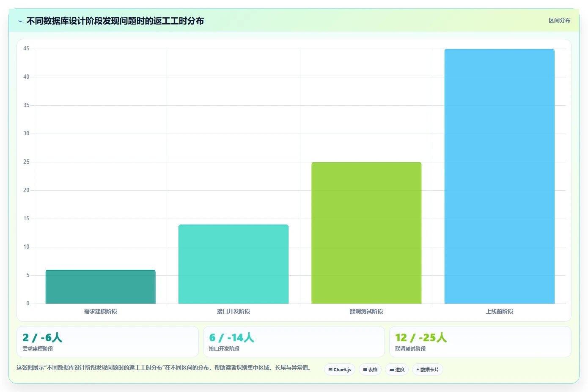The image size is (588, 392).
Task: Select the 需求建模阶段 bar in the chart
Action: pyautogui.click(x=101, y=287)
